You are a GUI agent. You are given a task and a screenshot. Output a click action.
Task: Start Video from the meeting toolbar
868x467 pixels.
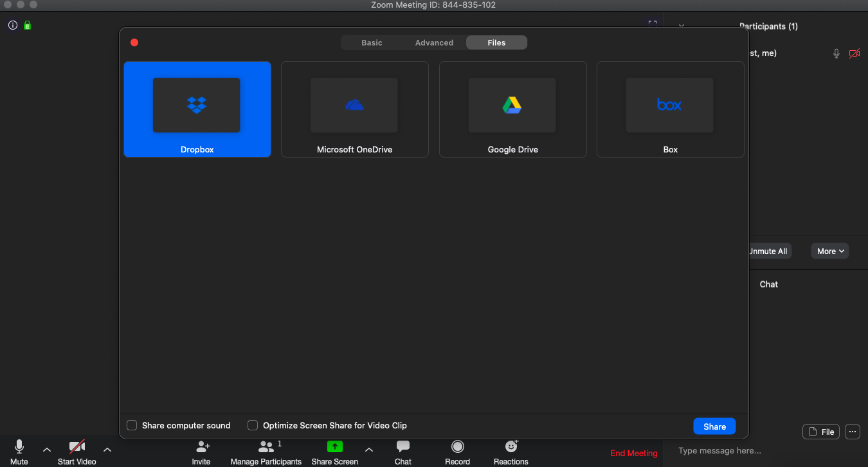[x=77, y=452]
